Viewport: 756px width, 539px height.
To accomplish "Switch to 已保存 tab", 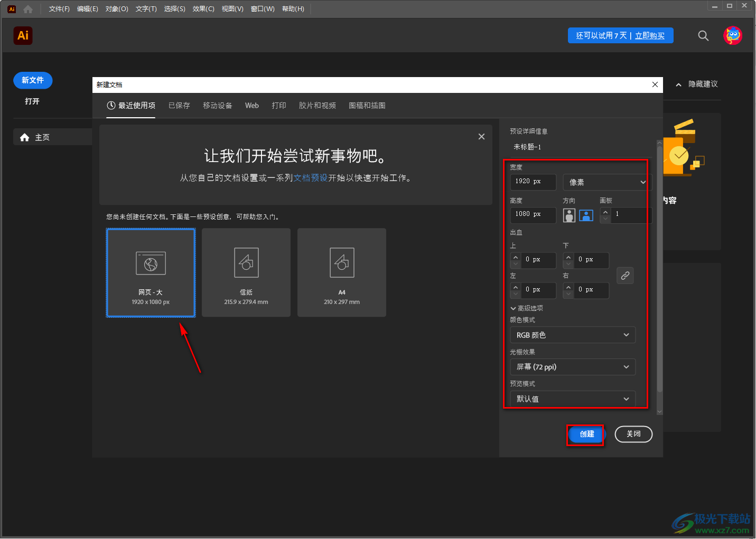I will 179,106.
